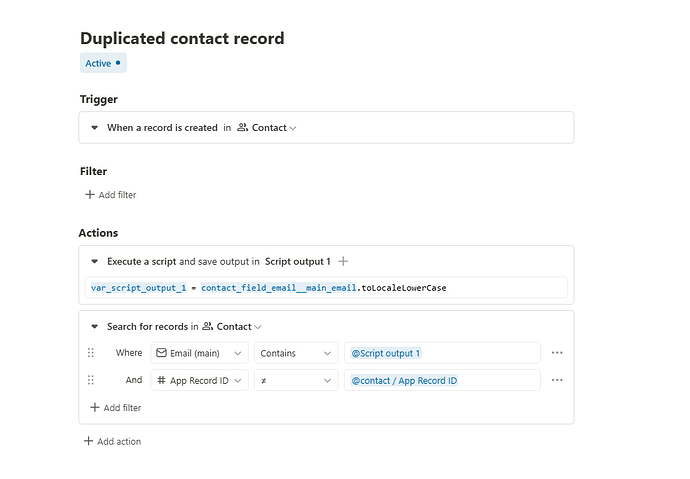The image size is (690, 479).
Task: Click the plus icon beside Script output 1
Action: tap(343, 261)
